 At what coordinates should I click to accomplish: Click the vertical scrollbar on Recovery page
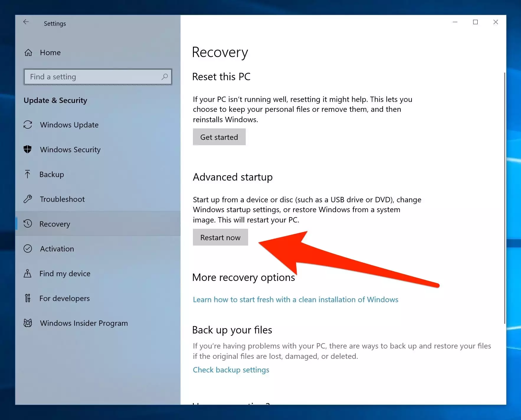[x=504, y=198]
